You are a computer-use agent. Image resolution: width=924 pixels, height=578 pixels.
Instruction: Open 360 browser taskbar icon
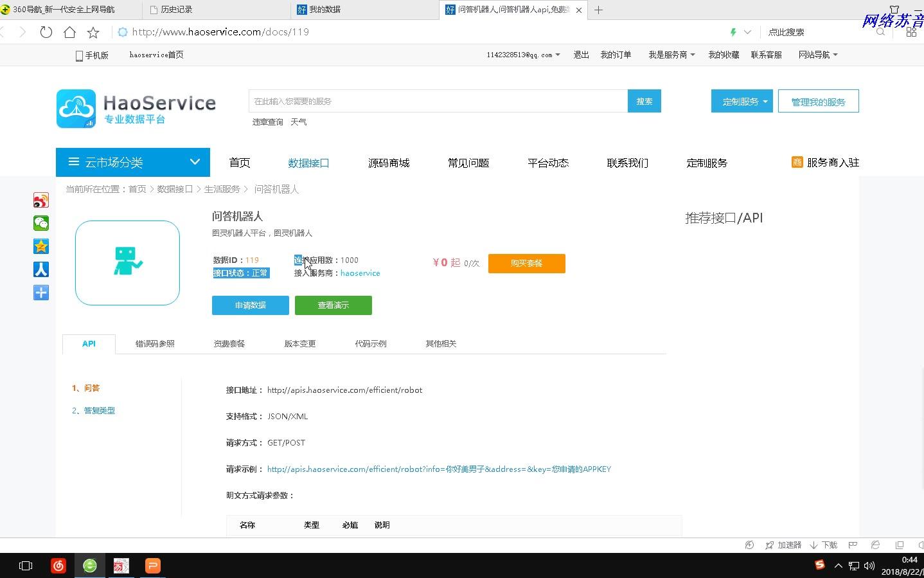(x=90, y=566)
